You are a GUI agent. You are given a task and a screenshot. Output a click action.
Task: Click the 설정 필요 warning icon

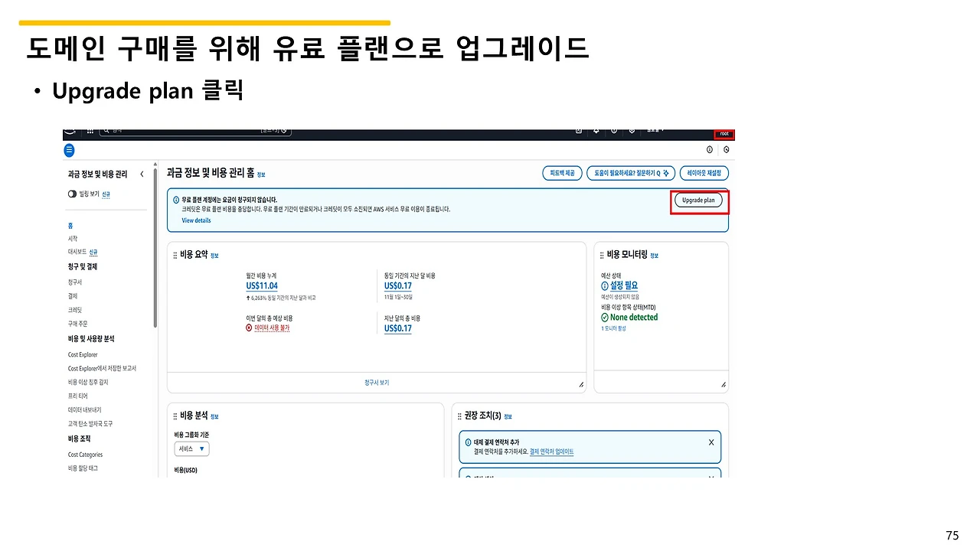[606, 285]
